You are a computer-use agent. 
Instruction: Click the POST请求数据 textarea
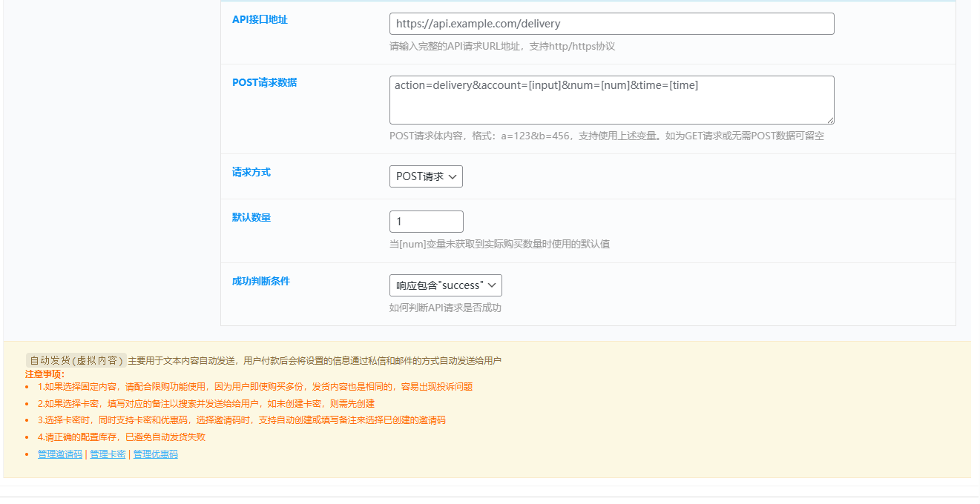611,100
